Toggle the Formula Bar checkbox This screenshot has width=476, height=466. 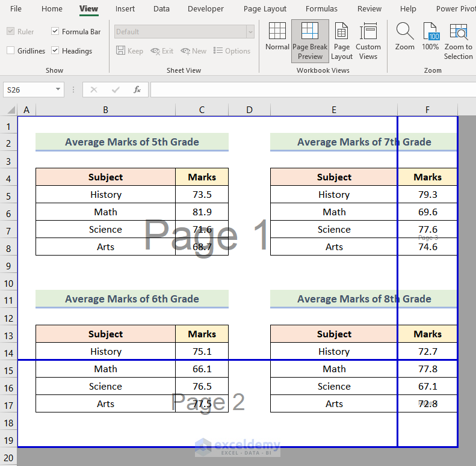click(55, 31)
